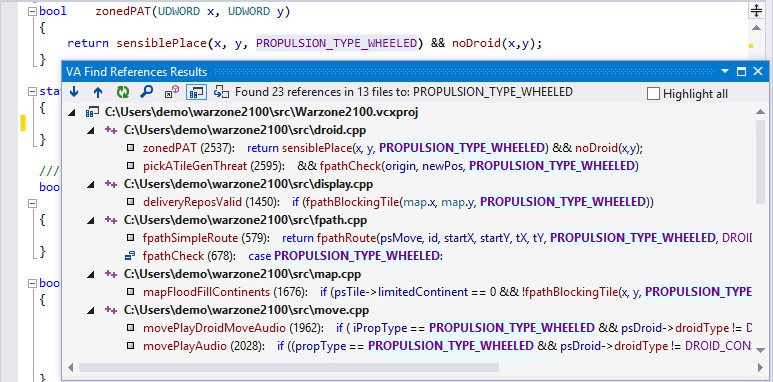Click the magnifier find icon in results toolbar
Viewport: 773px width, 382px height.
[x=146, y=92]
